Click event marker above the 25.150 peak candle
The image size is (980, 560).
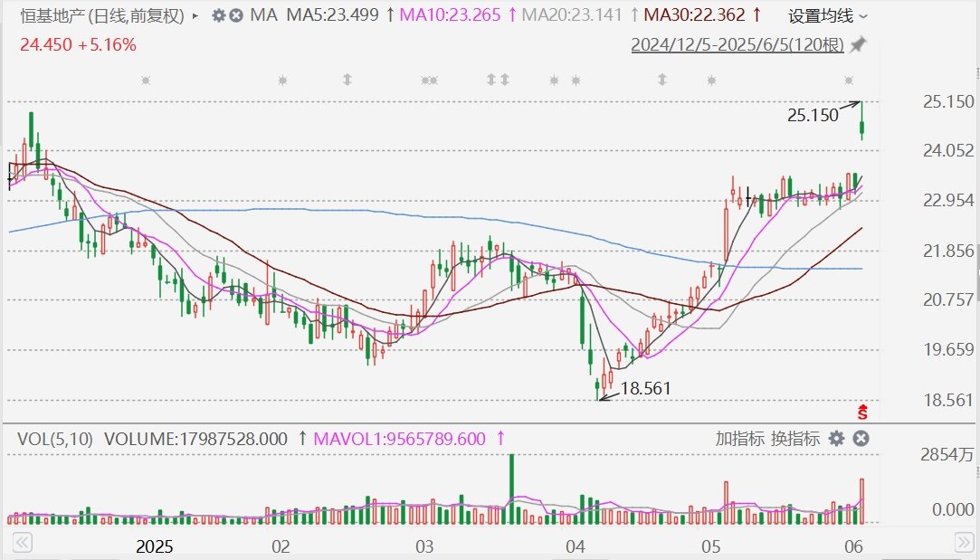tap(848, 80)
